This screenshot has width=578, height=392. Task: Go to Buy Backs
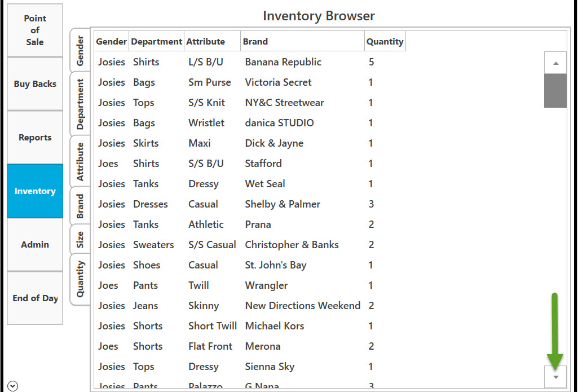(35, 84)
